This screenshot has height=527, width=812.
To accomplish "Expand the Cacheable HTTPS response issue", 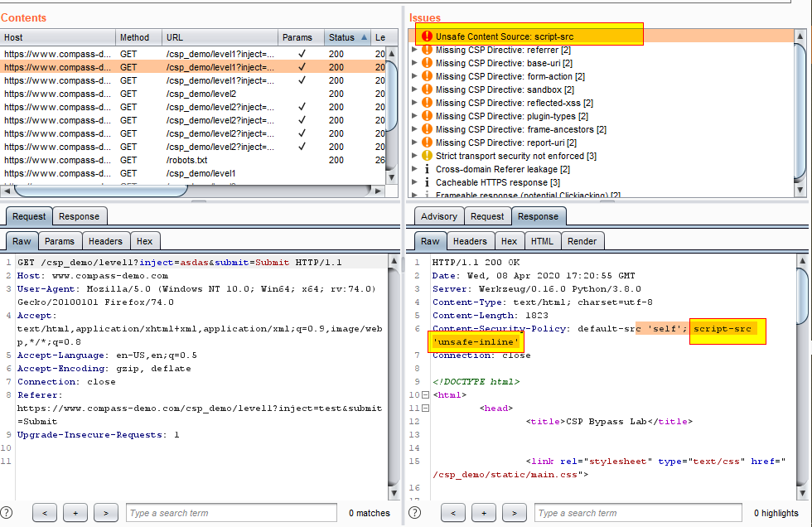I will pyautogui.click(x=414, y=182).
